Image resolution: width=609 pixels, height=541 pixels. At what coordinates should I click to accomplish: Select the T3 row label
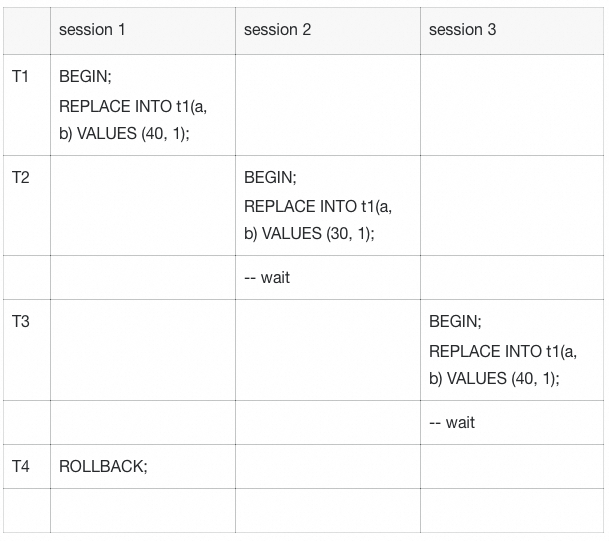pyautogui.click(x=21, y=322)
